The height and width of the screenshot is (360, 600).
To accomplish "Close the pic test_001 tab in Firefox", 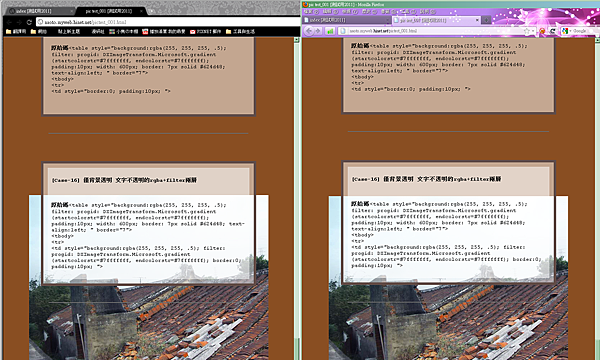I will click(477, 20).
